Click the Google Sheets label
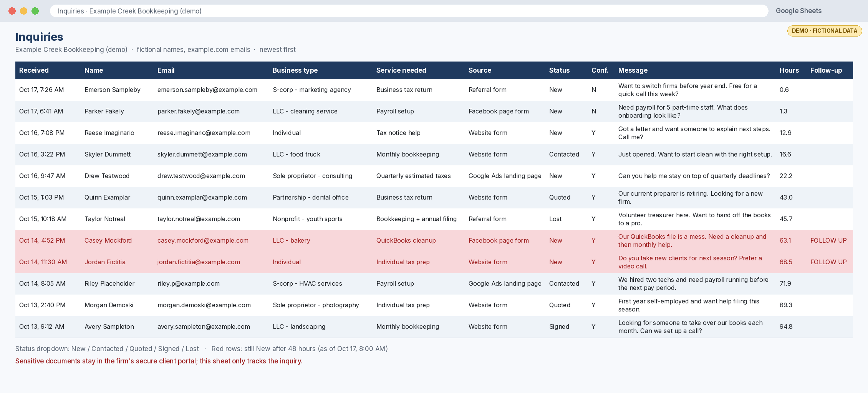Screen dimensions: 868x393 (798, 11)
